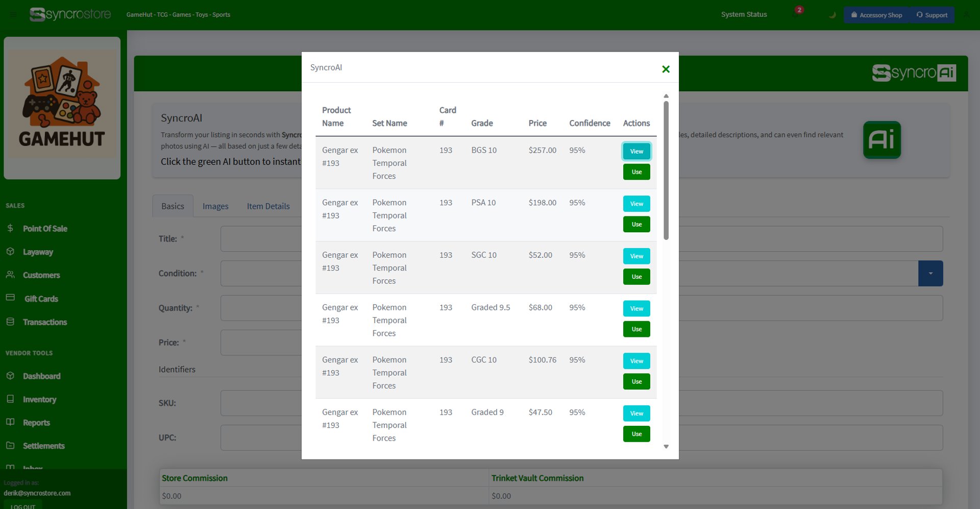Image resolution: width=980 pixels, height=509 pixels.
Task: Click the scroll up arrow in SyncroAI dialog
Action: [666, 96]
